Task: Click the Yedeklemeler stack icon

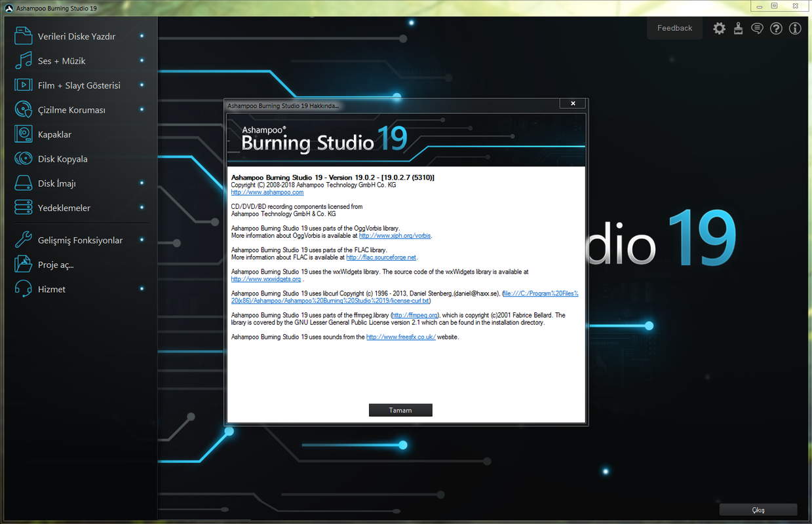Action: pyautogui.click(x=24, y=208)
